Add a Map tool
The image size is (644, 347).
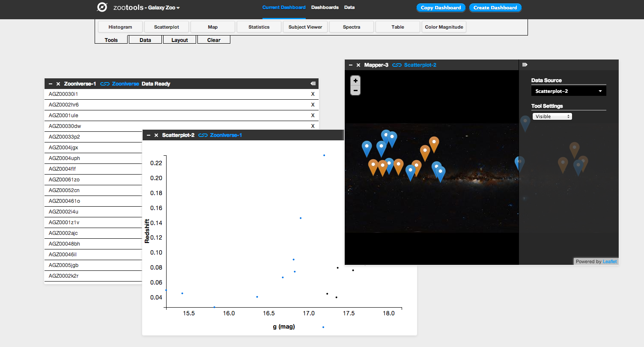[213, 27]
